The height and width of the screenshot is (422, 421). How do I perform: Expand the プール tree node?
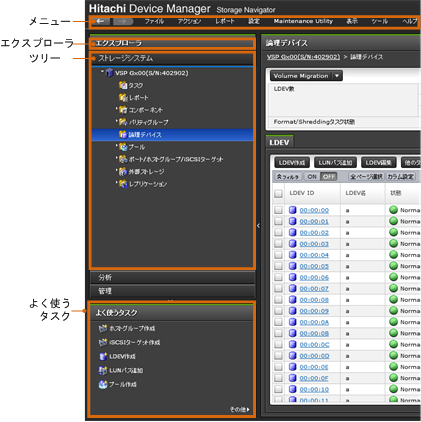click(x=117, y=145)
